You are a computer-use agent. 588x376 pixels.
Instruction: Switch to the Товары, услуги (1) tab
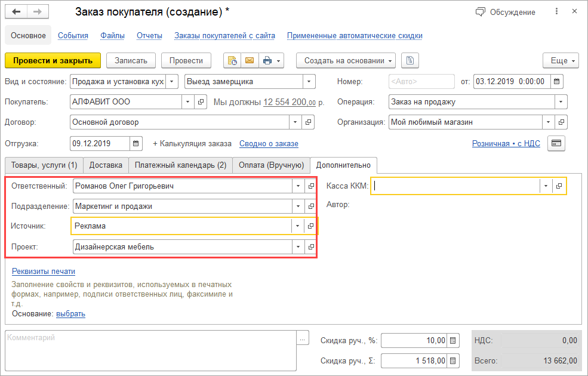click(x=44, y=165)
